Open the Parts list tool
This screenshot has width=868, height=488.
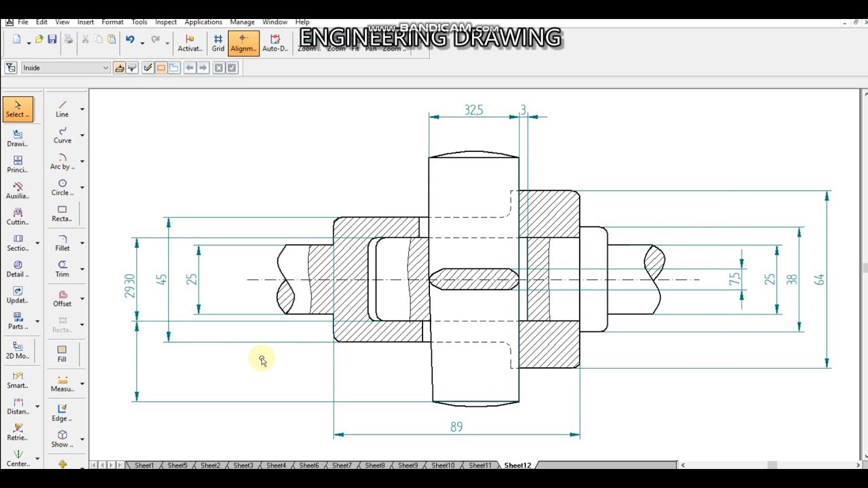point(18,321)
